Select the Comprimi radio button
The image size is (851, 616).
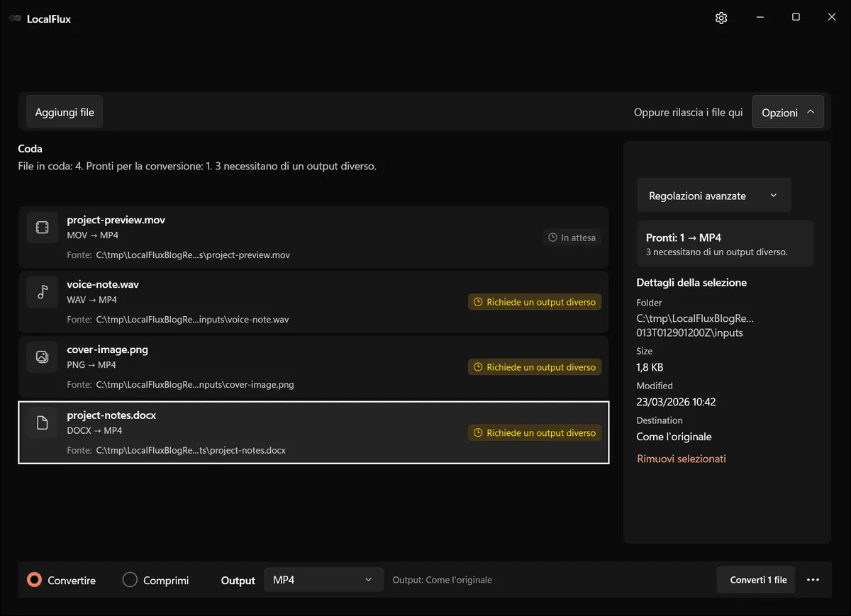(130, 580)
